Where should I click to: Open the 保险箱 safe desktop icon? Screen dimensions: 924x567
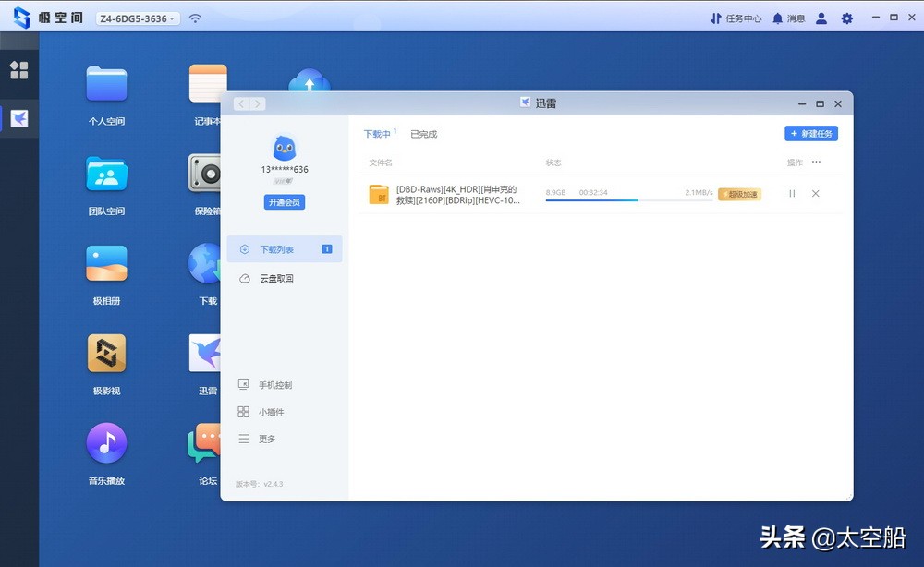point(204,173)
